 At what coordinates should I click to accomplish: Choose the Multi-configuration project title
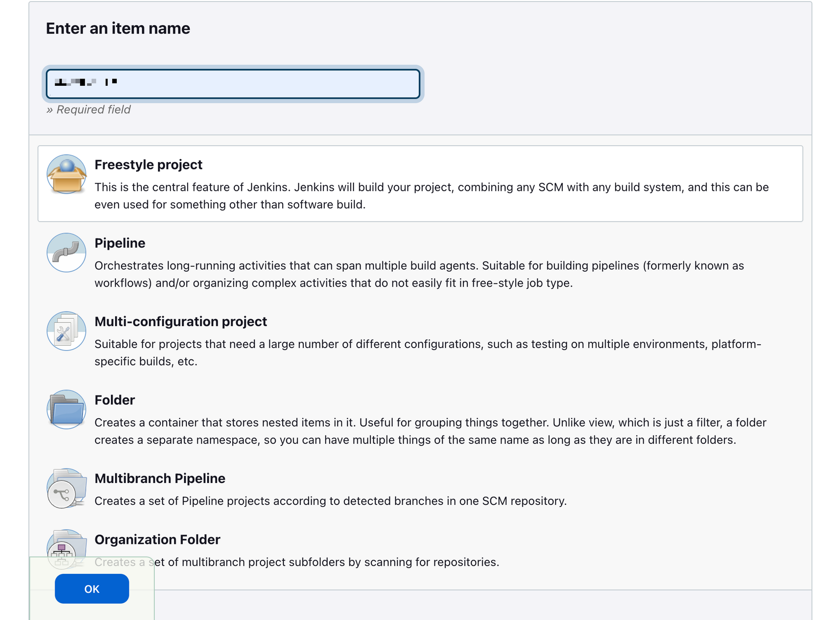click(181, 322)
